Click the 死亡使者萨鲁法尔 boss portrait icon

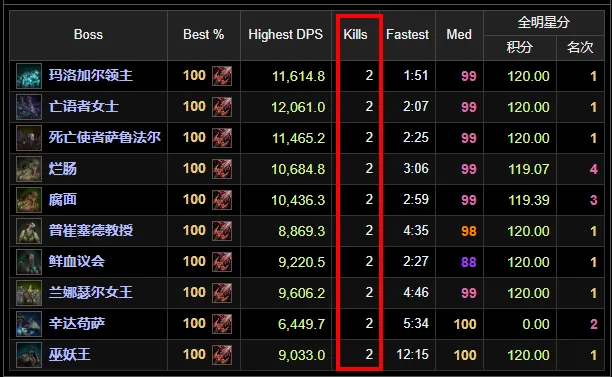coord(28,138)
